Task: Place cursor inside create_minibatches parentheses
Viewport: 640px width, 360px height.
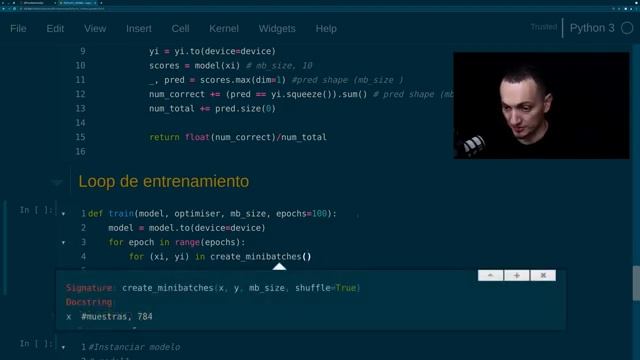Action: pos(307,257)
